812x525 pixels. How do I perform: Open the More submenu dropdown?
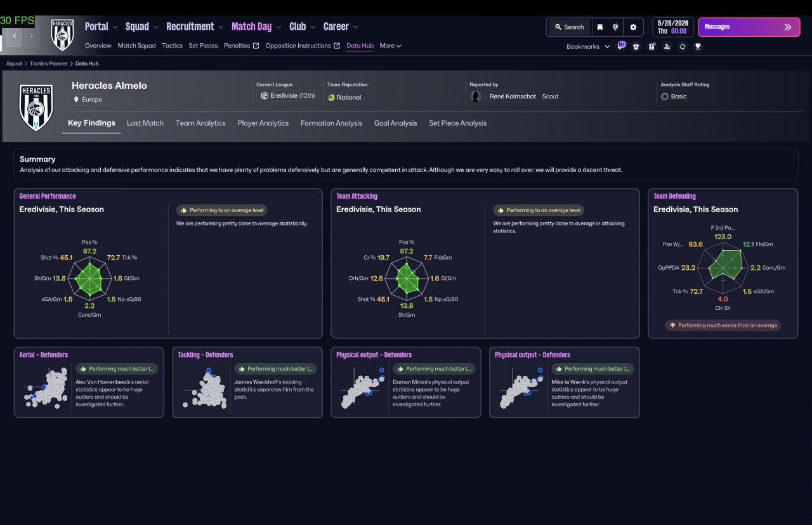coord(390,46)
